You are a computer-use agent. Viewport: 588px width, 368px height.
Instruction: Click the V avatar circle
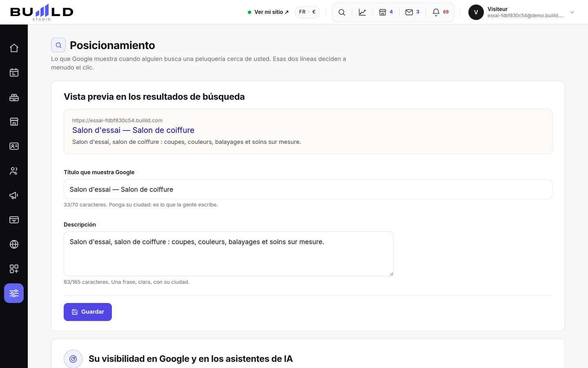(476, 12)
